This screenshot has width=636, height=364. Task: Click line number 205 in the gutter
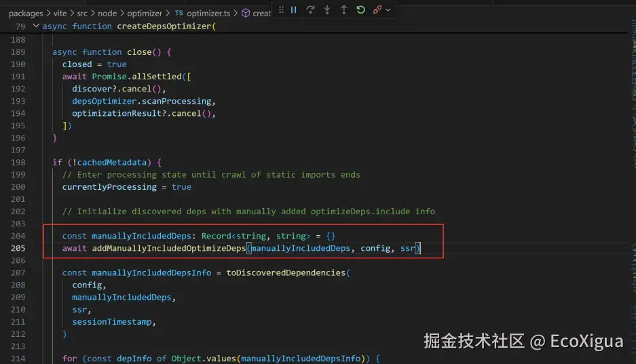point(18,248)
